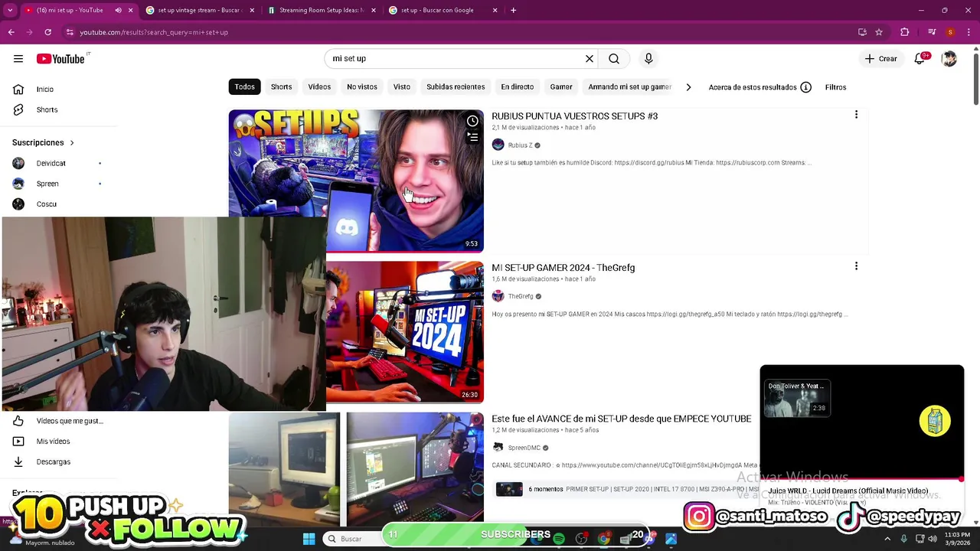Image resolution: width=980 pixels, height=551 pixels.
Task: Play the MI SET-UP 2024 thumbnail
Action: 405,332
